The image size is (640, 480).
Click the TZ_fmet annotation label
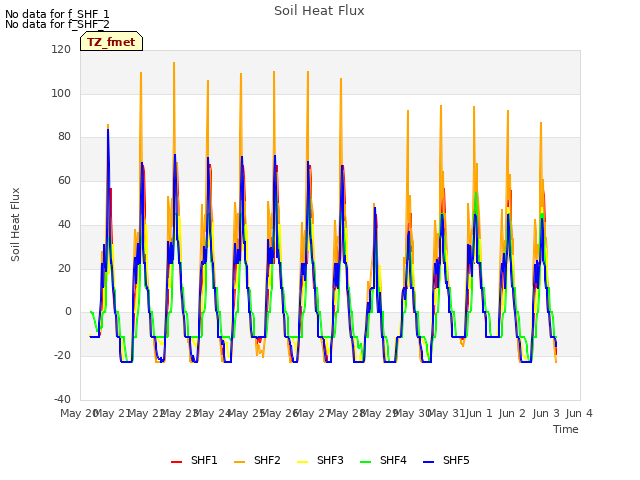coord(111,42)
